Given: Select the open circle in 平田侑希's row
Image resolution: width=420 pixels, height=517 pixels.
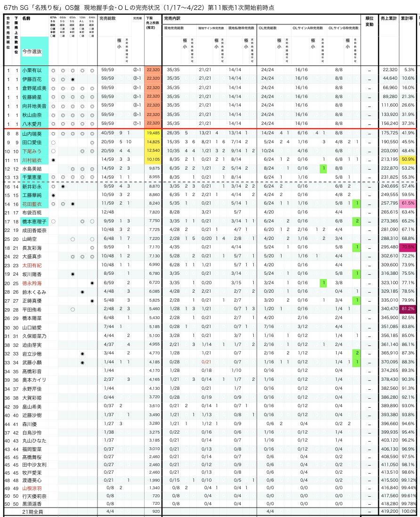Looking at the screenshot, I should pyautogui.click(x=73, y=309).
